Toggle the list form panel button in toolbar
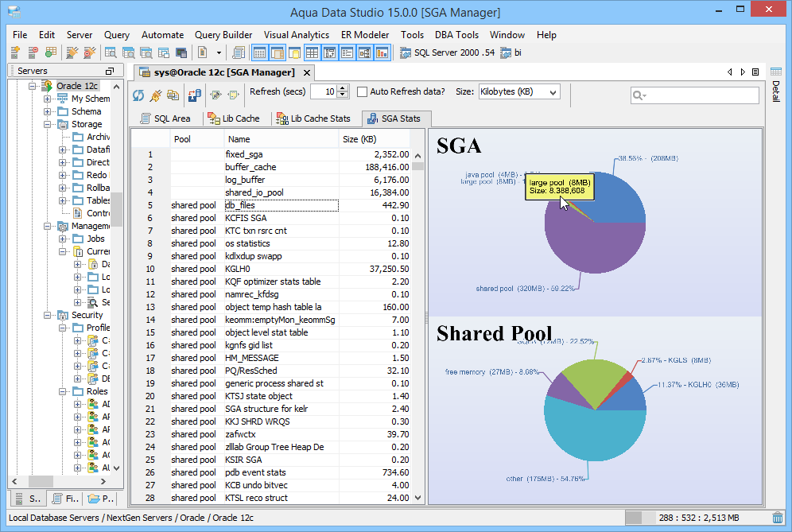Image resolution: width=792 pixels, height=532 pixels. (x=347, y=52)
